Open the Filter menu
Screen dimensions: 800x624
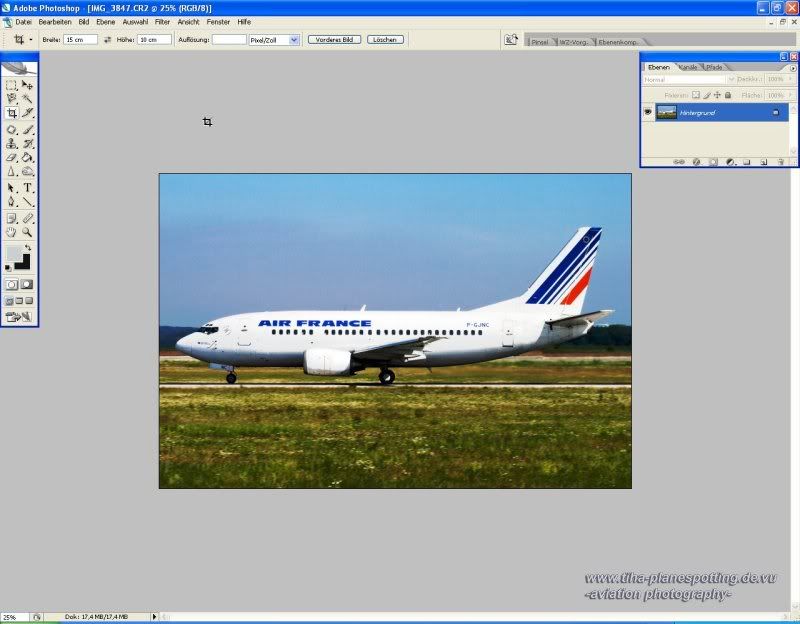[x=162, y=22]
